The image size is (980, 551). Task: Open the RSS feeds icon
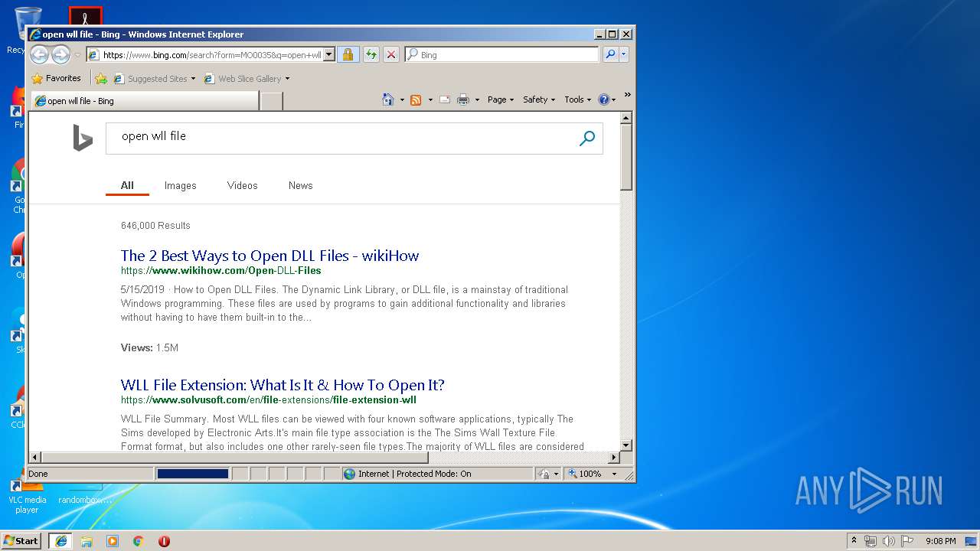416,99
